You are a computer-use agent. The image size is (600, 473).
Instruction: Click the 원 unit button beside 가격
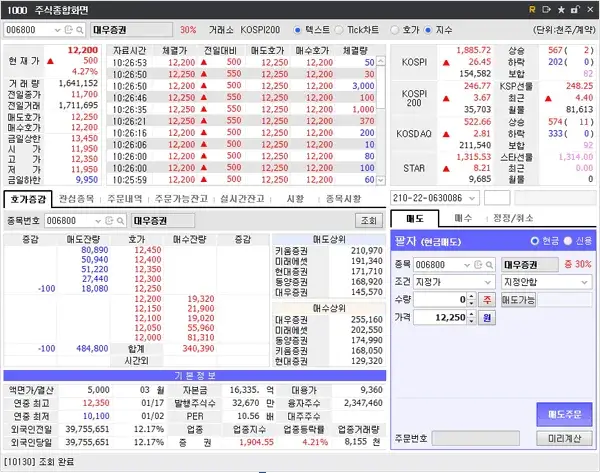coord(487,318)
